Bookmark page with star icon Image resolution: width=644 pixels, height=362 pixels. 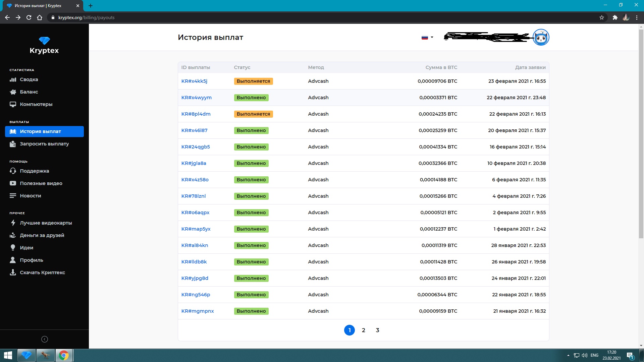click(602, 17)
